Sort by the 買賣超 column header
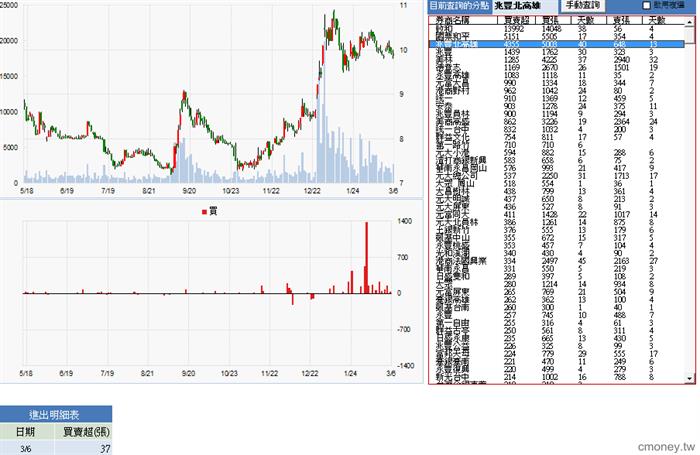 click(x=517, y=20)
